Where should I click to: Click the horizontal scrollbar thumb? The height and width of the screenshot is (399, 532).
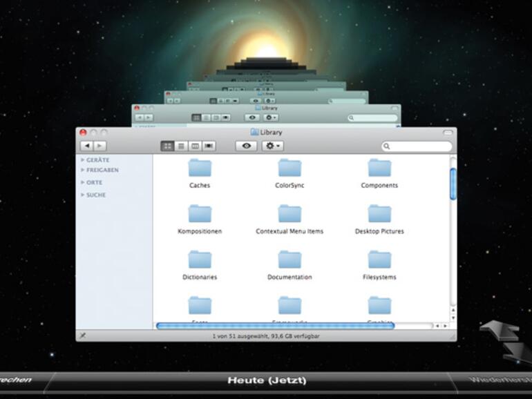pos(275,326)
